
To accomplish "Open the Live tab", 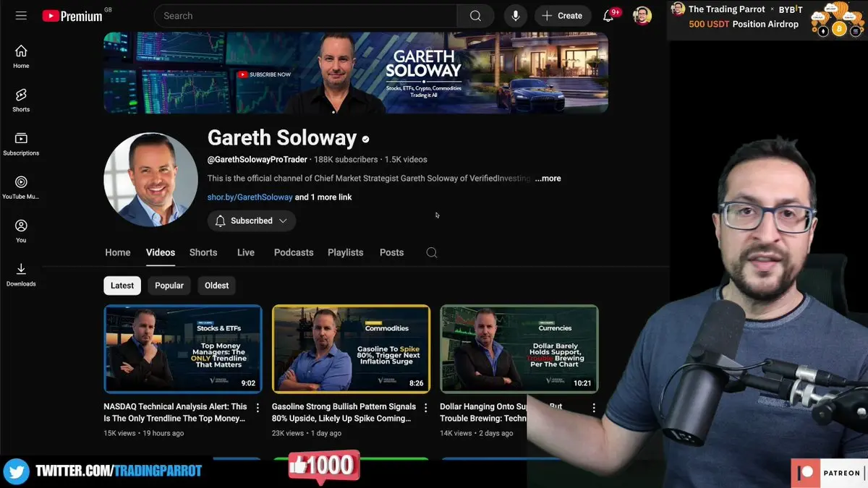I will tap(246, 252).
